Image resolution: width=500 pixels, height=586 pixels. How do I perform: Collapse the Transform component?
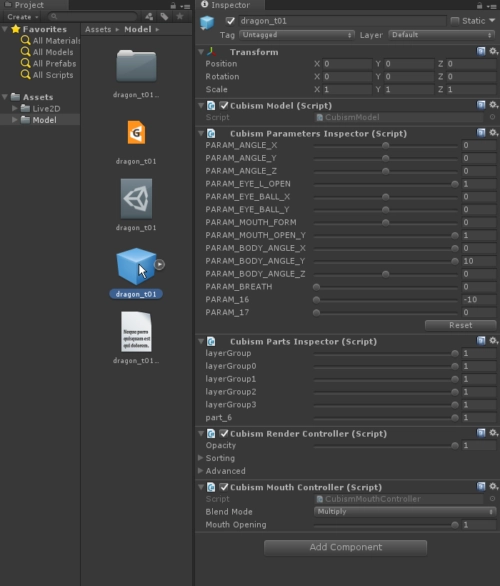201,52
